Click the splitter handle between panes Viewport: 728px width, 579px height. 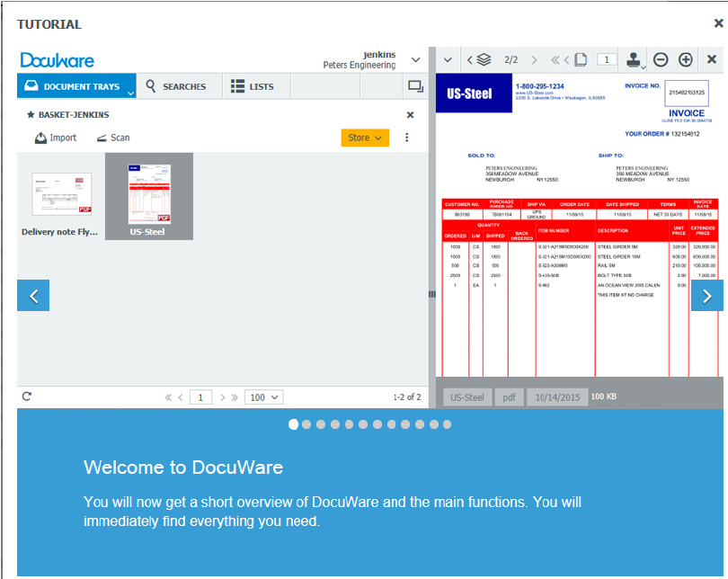(x=431, y=294)
